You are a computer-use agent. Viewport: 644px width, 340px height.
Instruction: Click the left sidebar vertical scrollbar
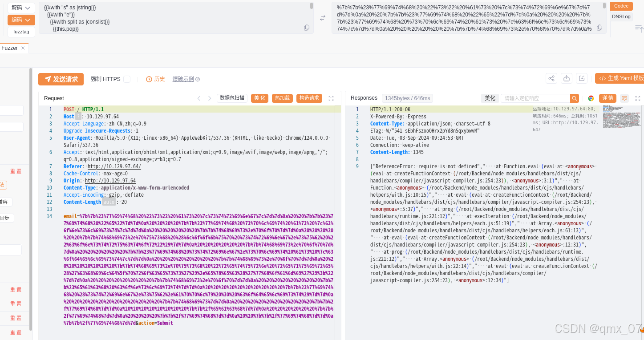click(x=31, y=199)
